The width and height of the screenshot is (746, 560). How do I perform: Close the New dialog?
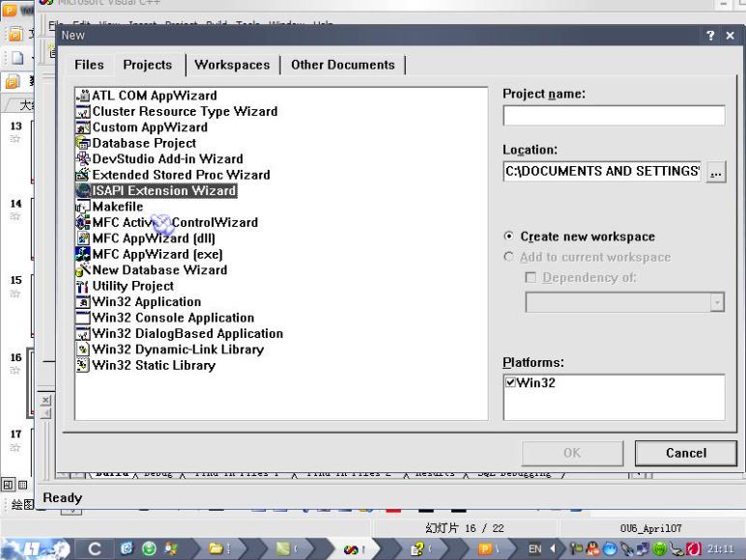tap(731, 35)
